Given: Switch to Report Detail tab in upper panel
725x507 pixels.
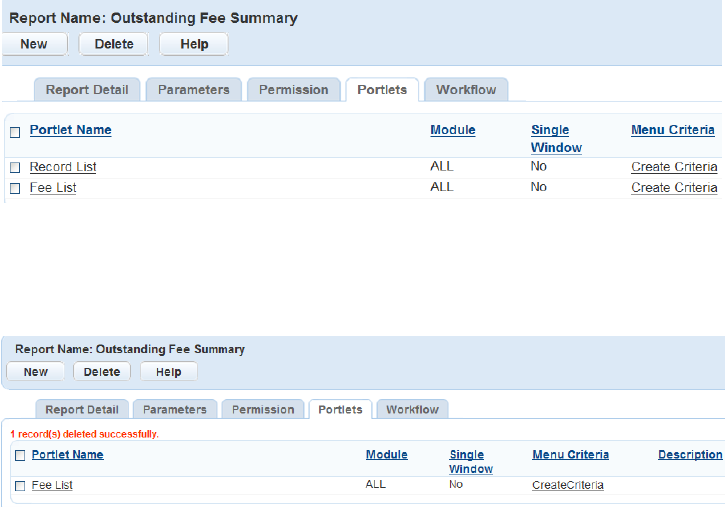Looking at the screenshot, I should point(87,90).
